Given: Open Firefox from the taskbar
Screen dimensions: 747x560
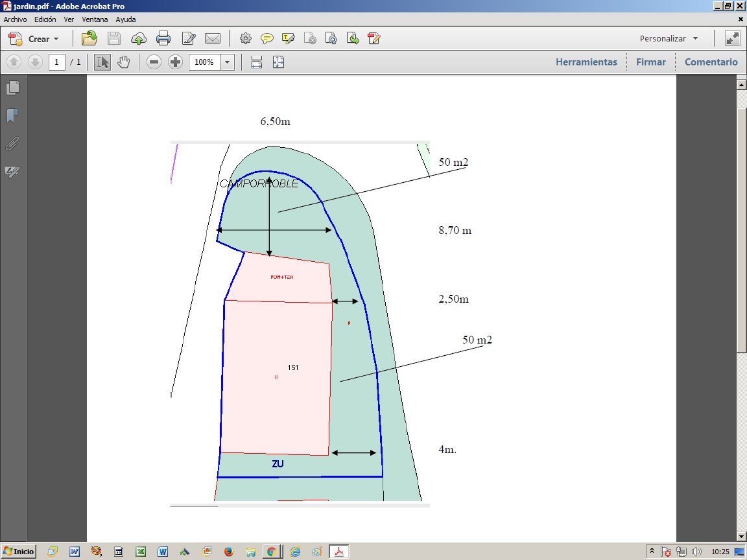Looking at the screenshot, I should click(229, 552).
